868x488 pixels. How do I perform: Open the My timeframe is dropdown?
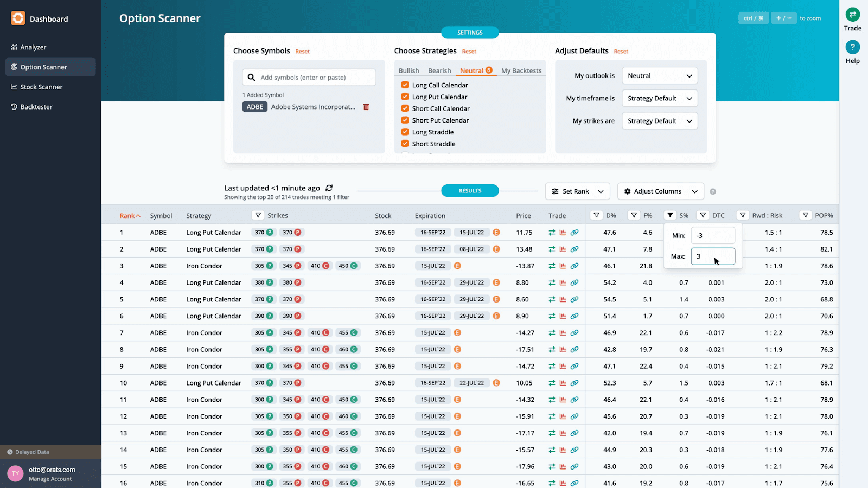click(x=660, y=98)
